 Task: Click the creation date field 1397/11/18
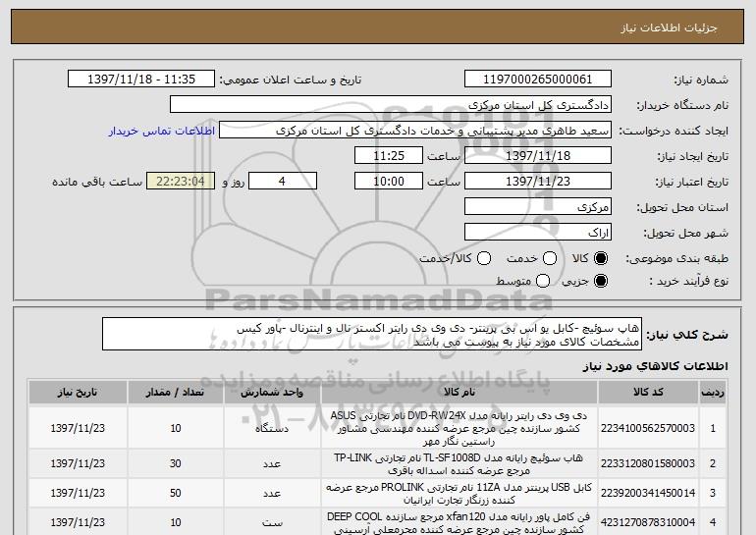[x=538, y=156]
